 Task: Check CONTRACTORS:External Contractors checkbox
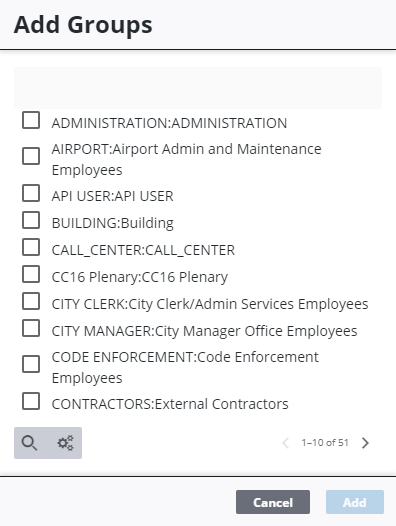[x=31, y=401]
